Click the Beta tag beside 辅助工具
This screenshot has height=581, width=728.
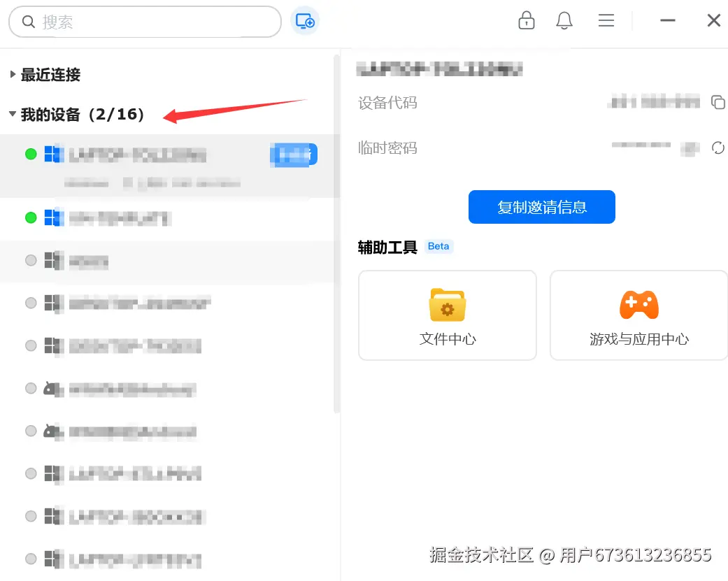coord(438,246)
